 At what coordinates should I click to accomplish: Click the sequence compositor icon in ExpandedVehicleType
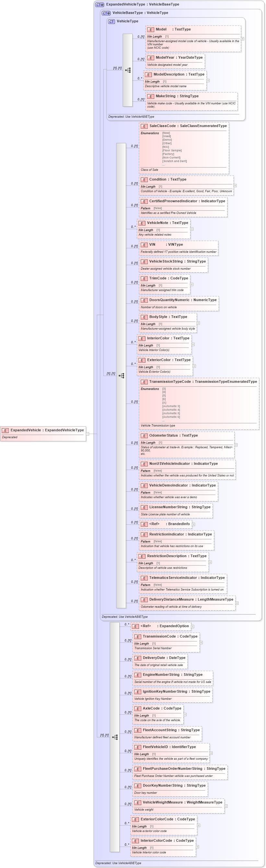pos(115,737)
